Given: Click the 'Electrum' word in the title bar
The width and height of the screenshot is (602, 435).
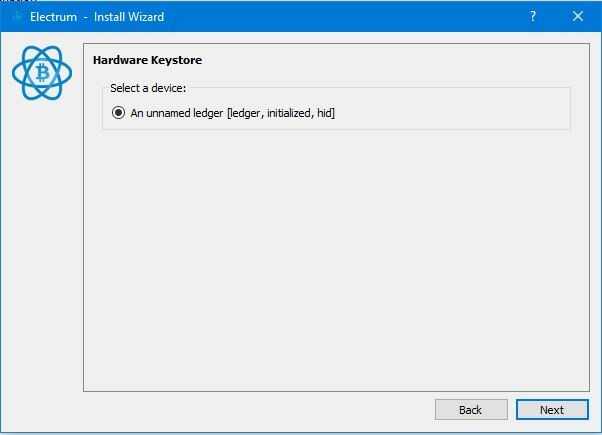Looking at the screenshot, I should point(53,17).
